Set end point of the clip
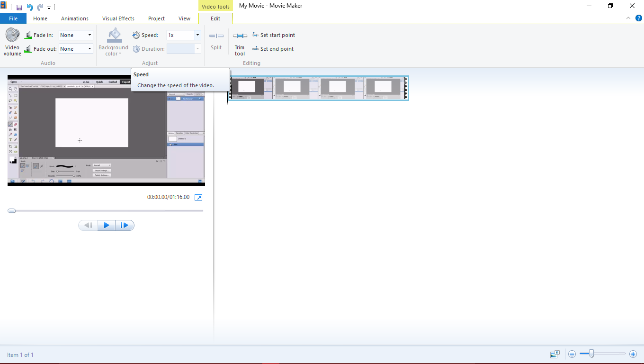Viewport: 644px width, 364px height. (273, 49)
